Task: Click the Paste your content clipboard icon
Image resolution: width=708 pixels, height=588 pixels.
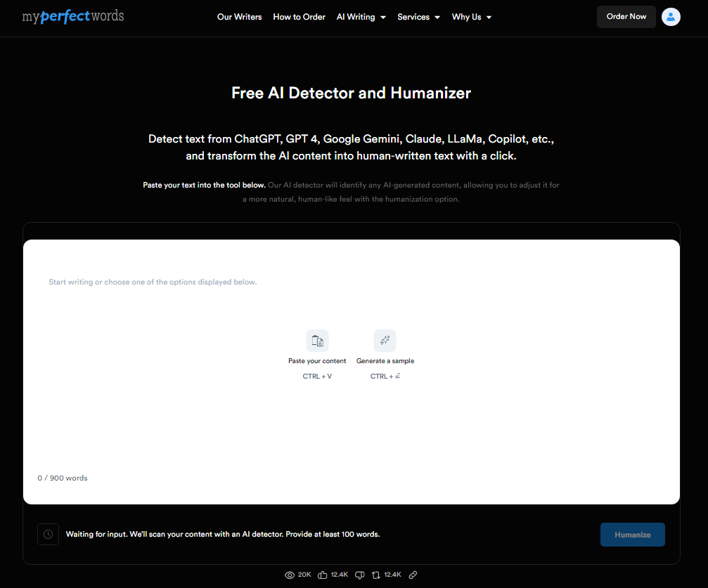Action: point(317,341)
